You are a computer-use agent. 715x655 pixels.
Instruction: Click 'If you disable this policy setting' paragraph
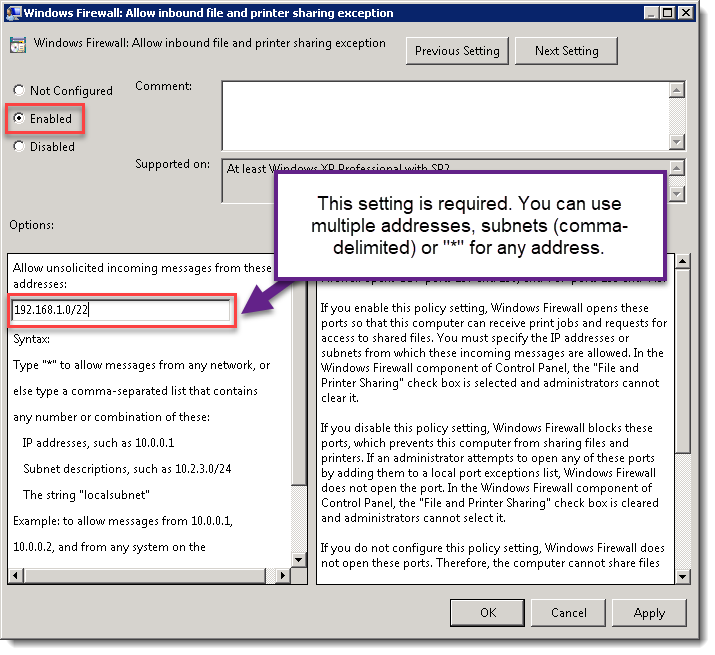[488, 473]
